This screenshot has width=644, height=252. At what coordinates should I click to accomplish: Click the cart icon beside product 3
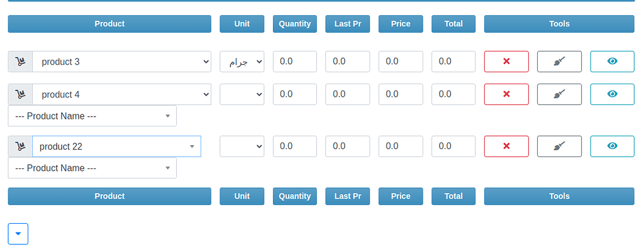(x=20, y=62)
